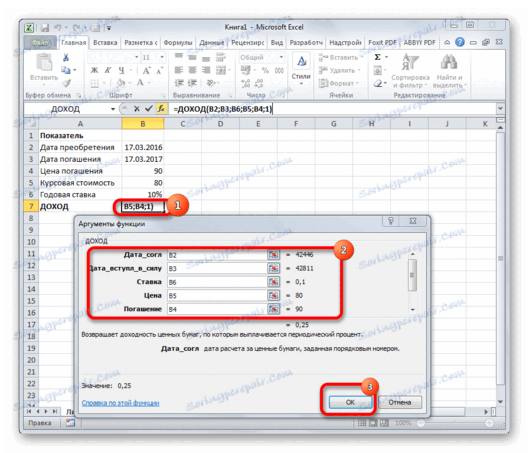The width and height of the screenshot is (529, 453).
Task: Click the align right icon
Action: 205,70
